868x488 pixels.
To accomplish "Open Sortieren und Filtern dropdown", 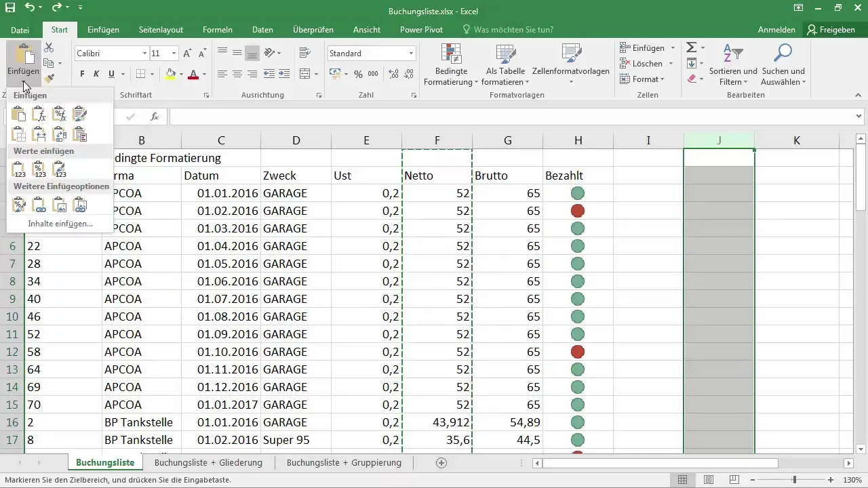I will tap(733, 65).
